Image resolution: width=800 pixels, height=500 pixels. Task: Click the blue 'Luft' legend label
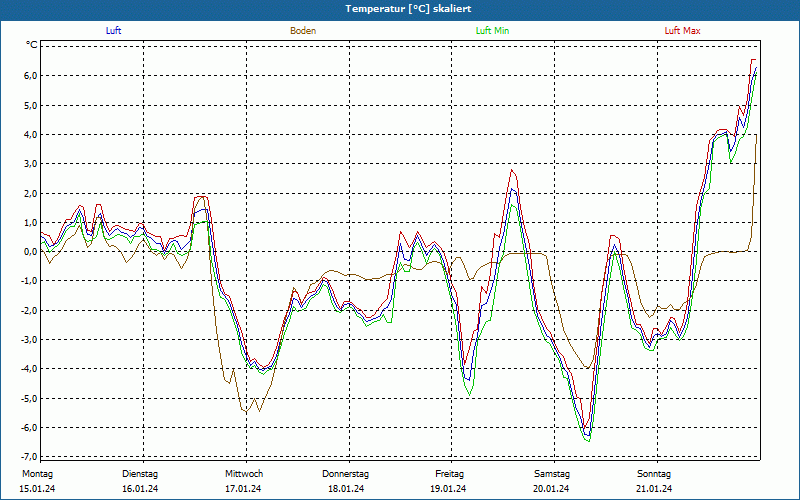pos(113,31)
